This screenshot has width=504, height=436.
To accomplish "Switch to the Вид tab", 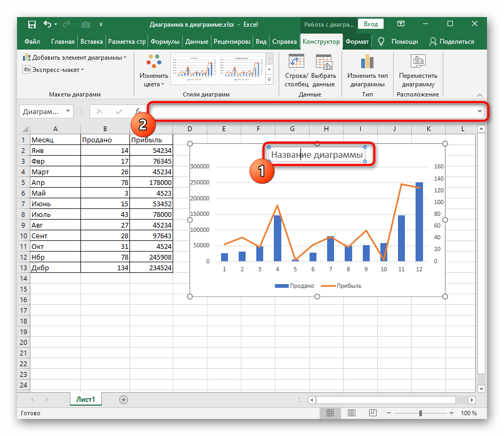I will [x=261, y=42].
